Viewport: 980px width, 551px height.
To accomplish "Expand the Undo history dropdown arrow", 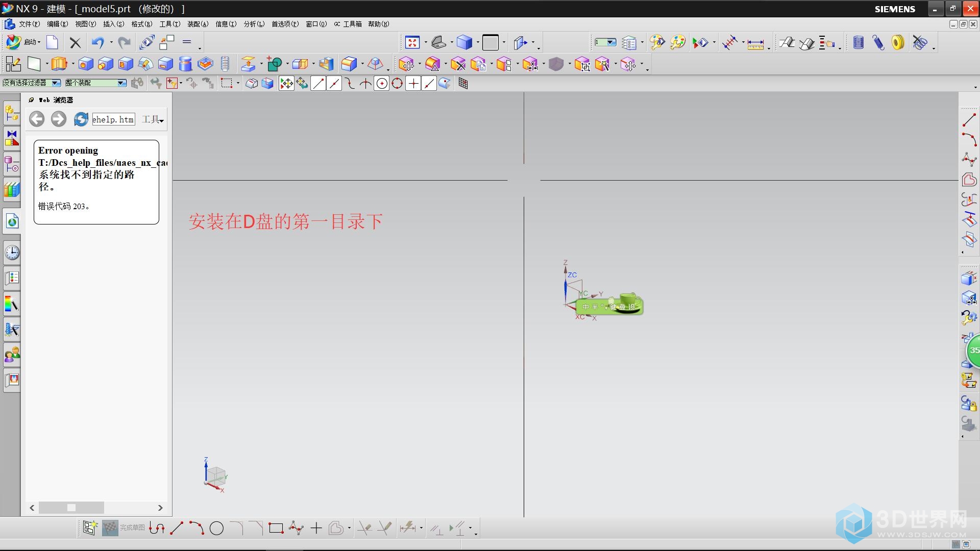I will click(x=111, y=43).
